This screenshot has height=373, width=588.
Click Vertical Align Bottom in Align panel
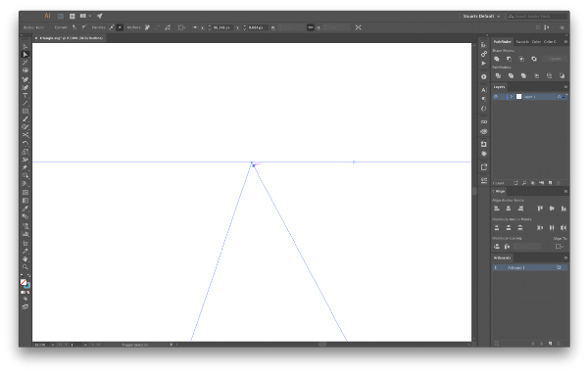[563, 209]
